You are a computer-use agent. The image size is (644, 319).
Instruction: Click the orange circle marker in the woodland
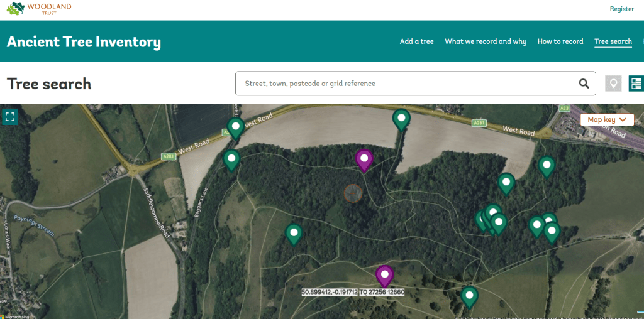coord(353,193)
